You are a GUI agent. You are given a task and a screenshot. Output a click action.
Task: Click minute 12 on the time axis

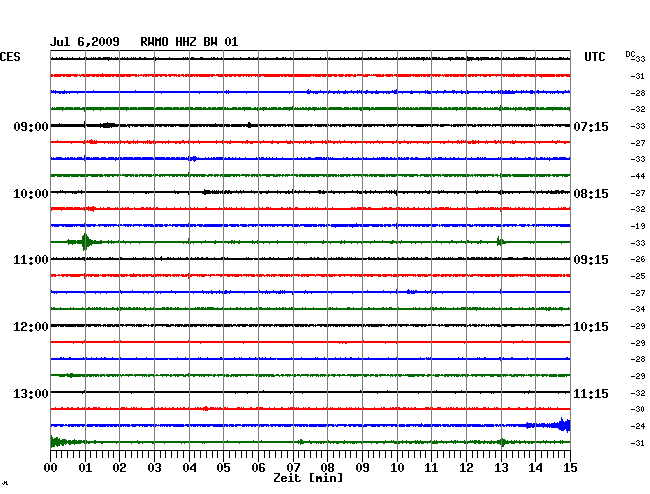tap(466, 468)
